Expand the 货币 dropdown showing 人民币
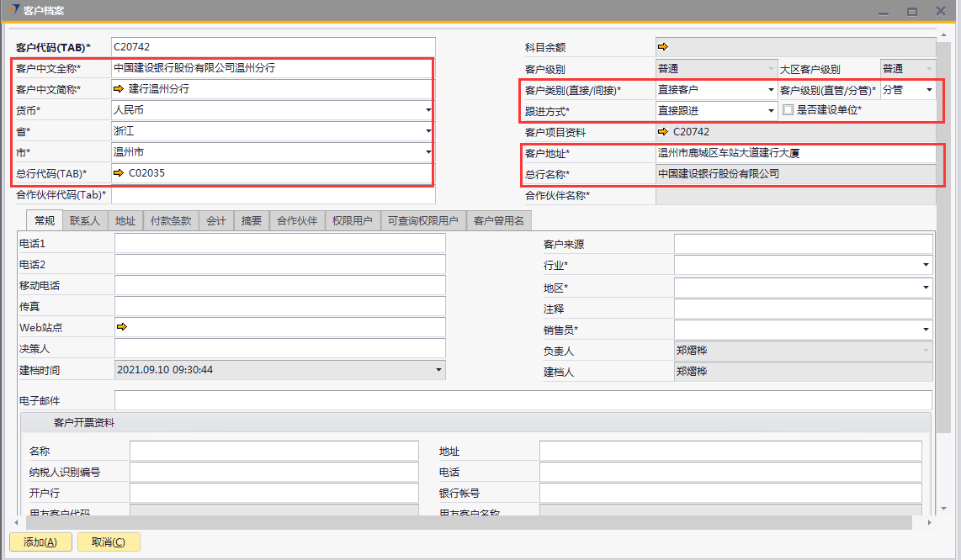 click(x=428, y=110)
